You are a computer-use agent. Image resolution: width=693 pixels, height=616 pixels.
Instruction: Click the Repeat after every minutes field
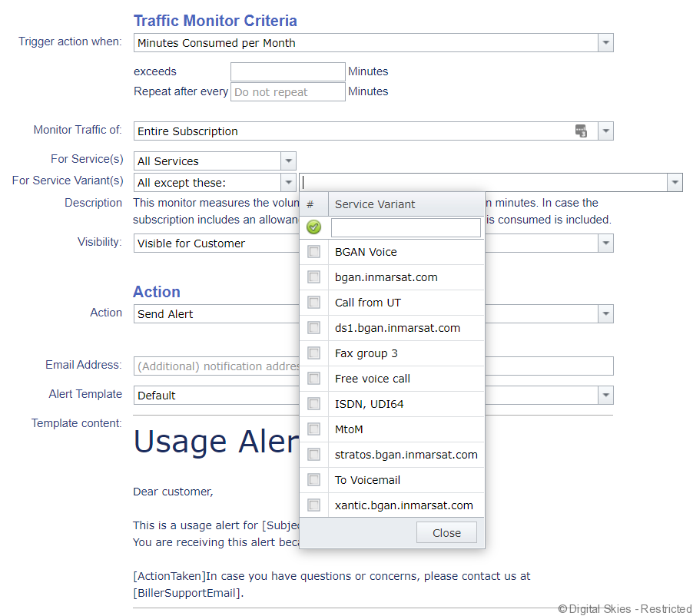click(x=288, y=92)
